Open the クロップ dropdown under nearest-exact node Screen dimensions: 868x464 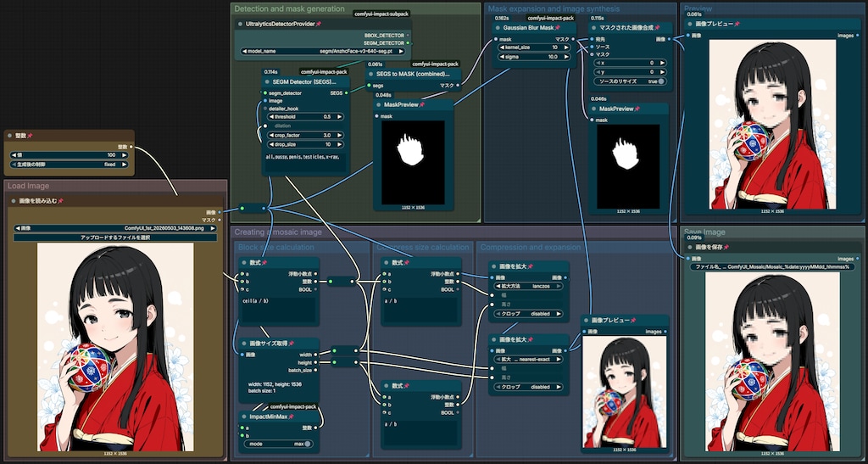[x=528, y=387]
